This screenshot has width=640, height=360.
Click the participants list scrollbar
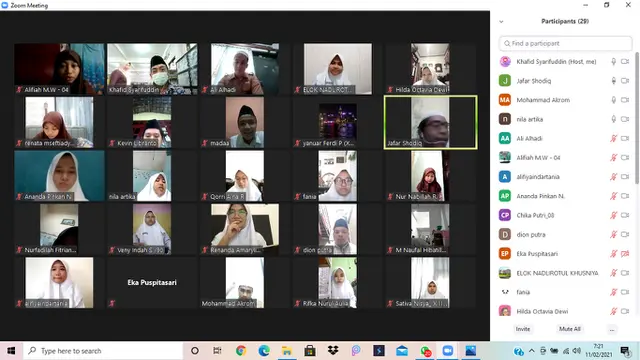637,118
